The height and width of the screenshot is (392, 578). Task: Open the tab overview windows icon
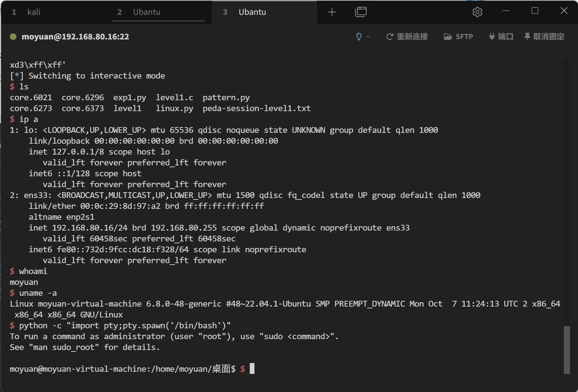click(x=361, y=12)
